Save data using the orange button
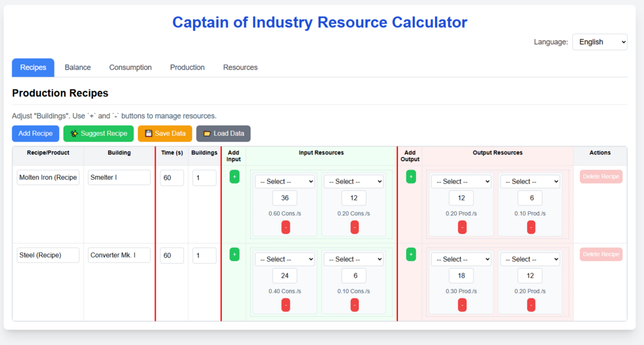644x345 pixels. [x=165, y=134]
